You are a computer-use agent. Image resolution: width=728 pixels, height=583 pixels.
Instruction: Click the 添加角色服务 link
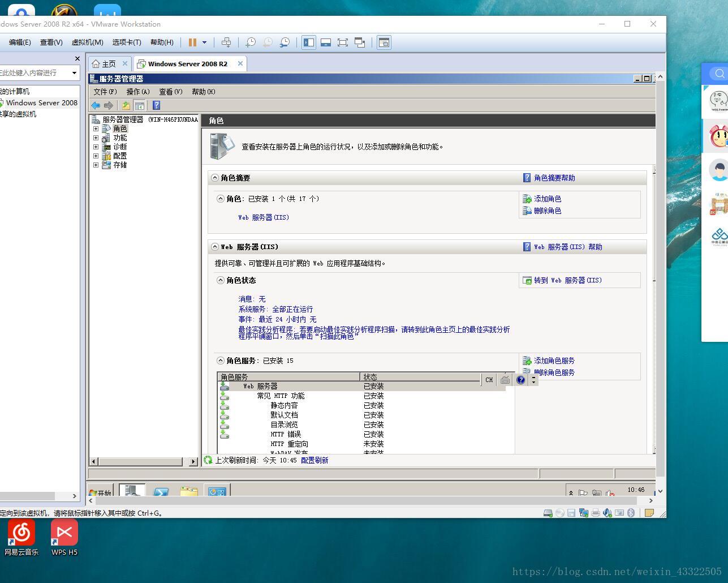554,361
